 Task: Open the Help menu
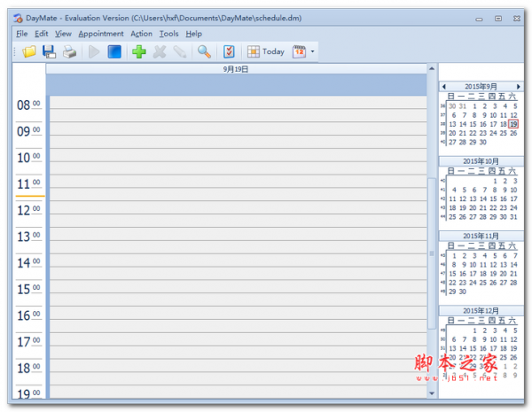pyautogui.click(x=193, y=34)
